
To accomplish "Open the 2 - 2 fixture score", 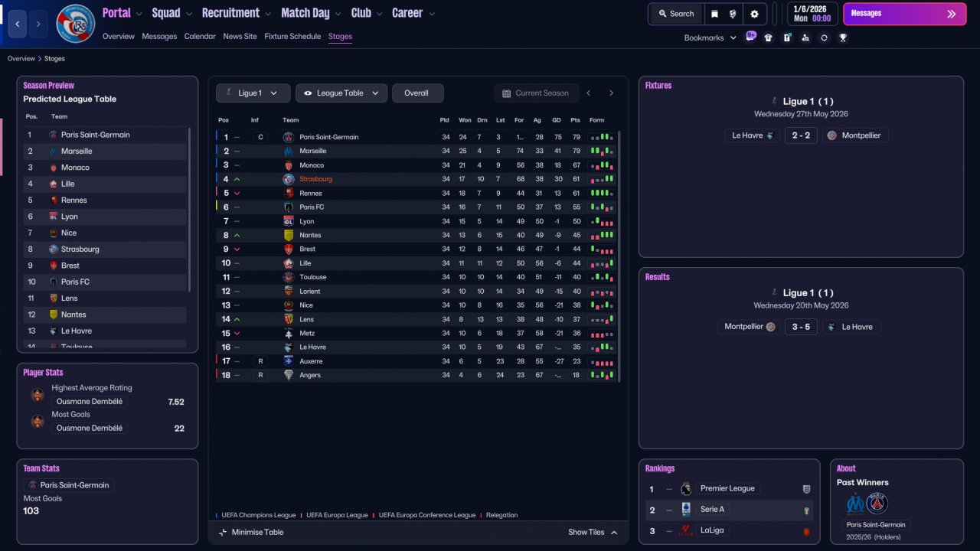I will (801, 135).
